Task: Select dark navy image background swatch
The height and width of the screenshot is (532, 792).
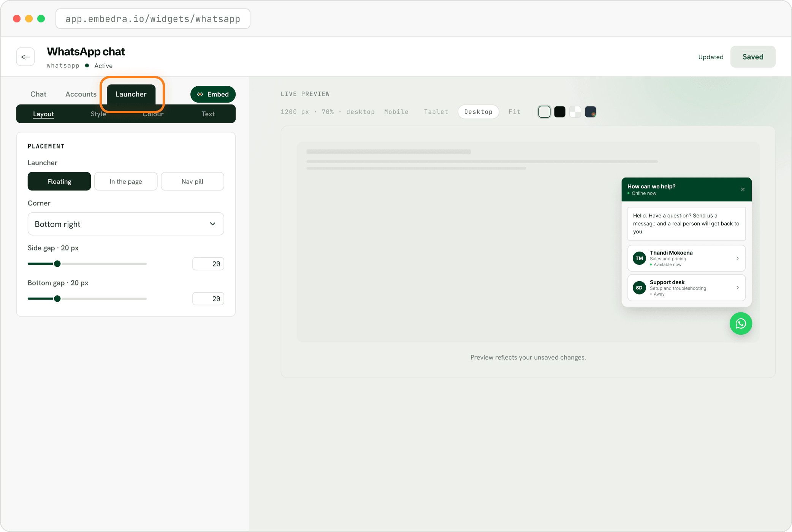Action: [590, 112]
